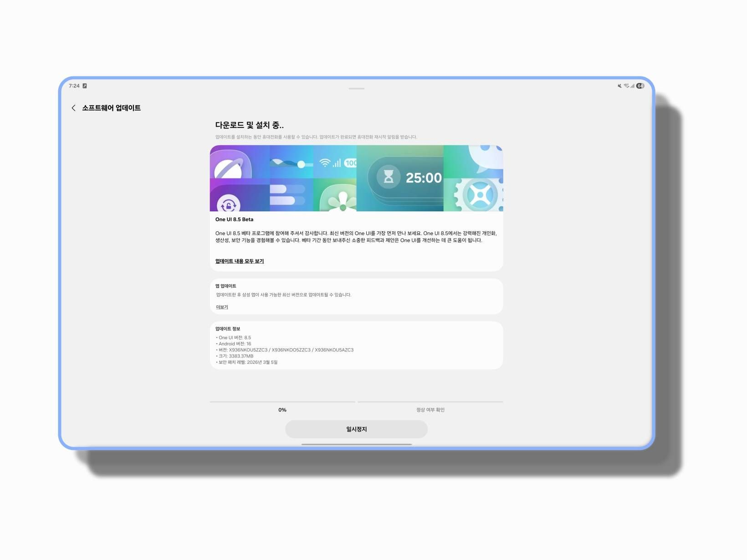Screen dimensions: 747x560
Task: Tap the battery level 64 indicator
Action: click(640, 86)
